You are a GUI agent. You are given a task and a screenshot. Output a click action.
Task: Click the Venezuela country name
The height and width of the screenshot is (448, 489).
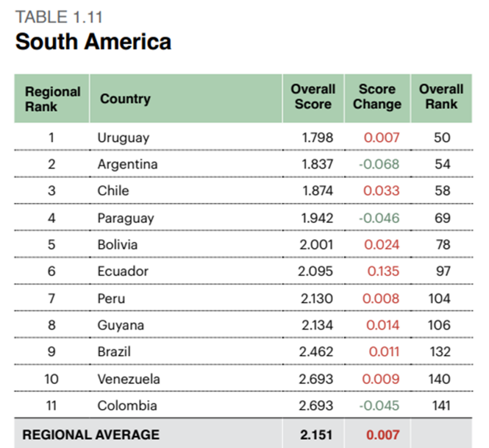(128, 379)
